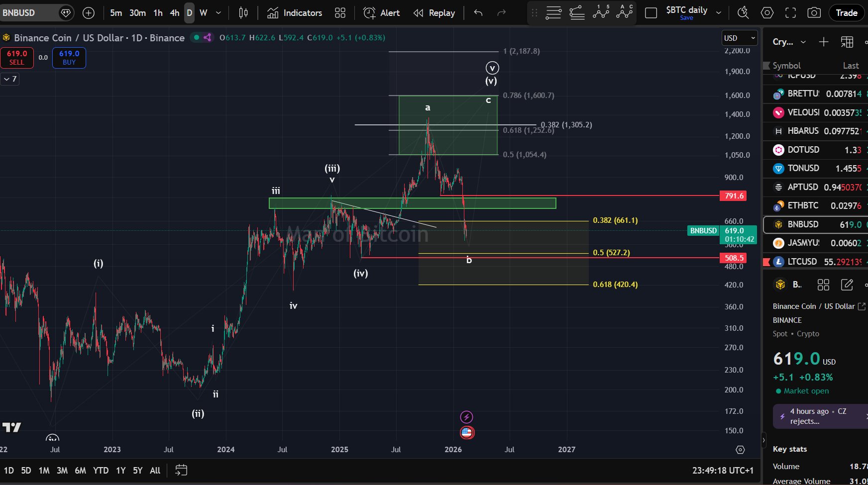Select ETHBTC row in watchlist
The image size is (868, 485).
coord(815,205)
